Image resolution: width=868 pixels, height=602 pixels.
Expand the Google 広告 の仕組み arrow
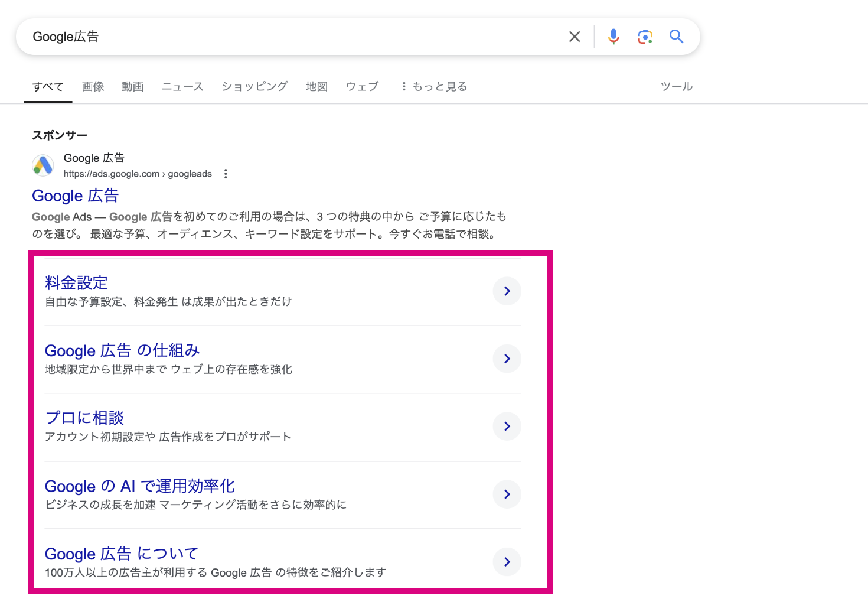pos(507,359)
